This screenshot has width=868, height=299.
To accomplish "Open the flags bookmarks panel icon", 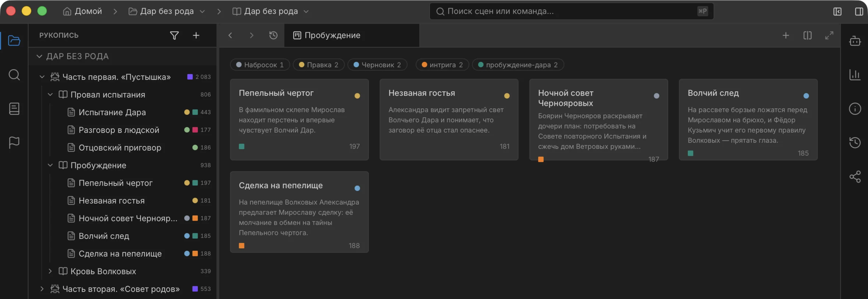I will tap(14, 143).
